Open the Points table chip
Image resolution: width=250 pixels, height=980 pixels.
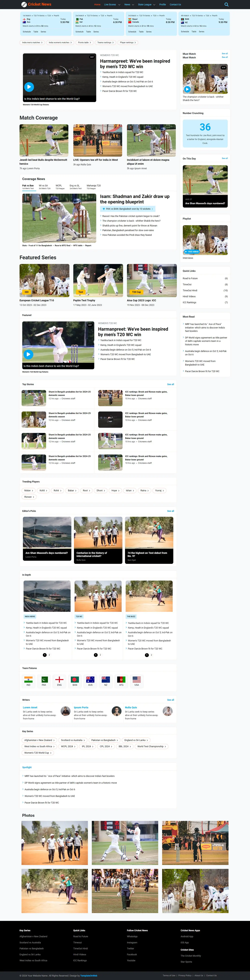85,43
